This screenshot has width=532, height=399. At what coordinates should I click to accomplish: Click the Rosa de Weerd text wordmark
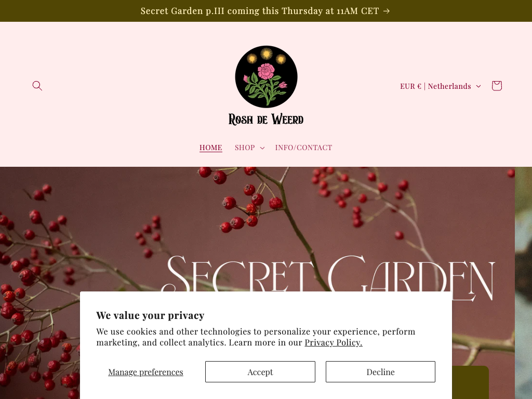coord(266,119)
